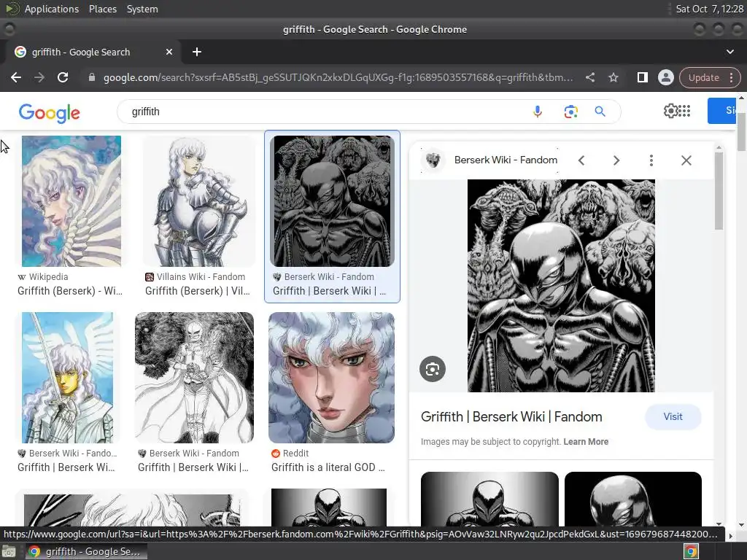
Task: Click the show desktop icon in taskbar
Action: point(9,551)
